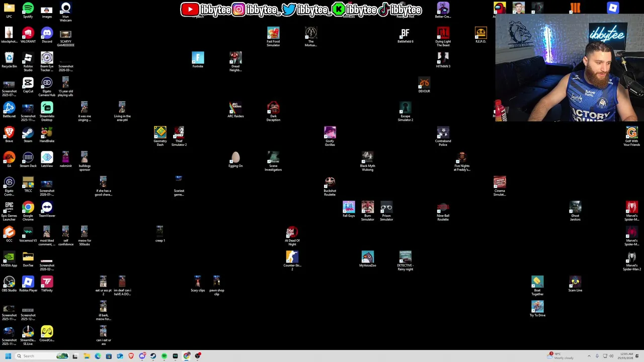The image size is (644, 362).
Task: Open the Egging On game icon
Action: pos(235,159)
